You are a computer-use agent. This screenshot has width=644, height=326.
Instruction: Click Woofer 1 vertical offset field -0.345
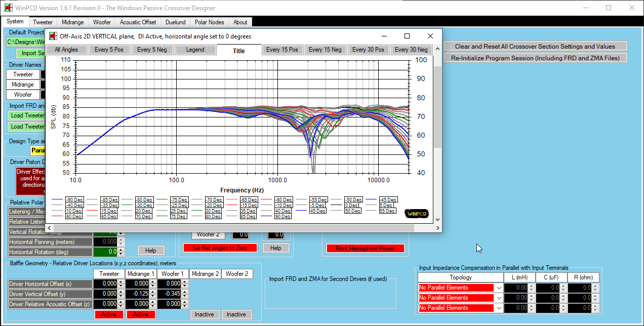click(169, 294)
